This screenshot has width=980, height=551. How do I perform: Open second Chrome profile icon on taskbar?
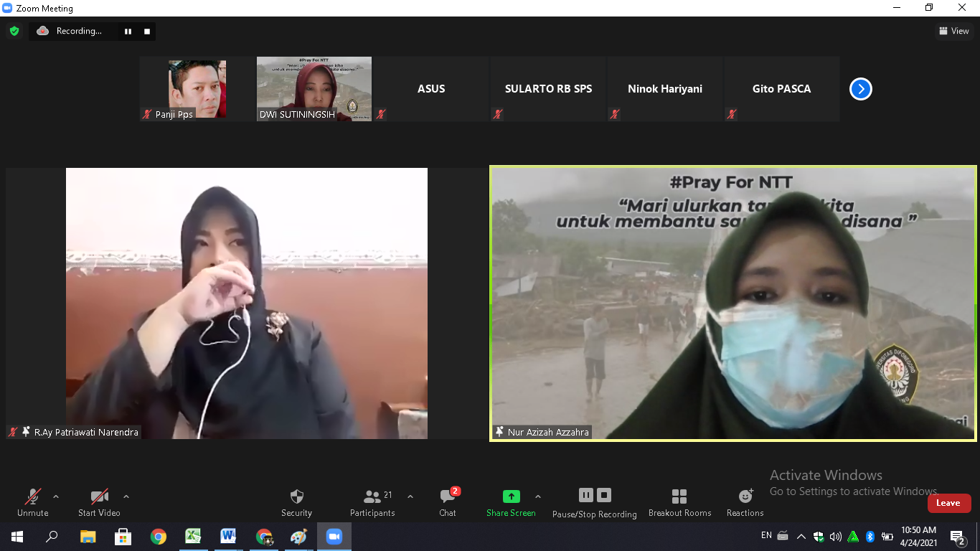[x=264, y=537]
